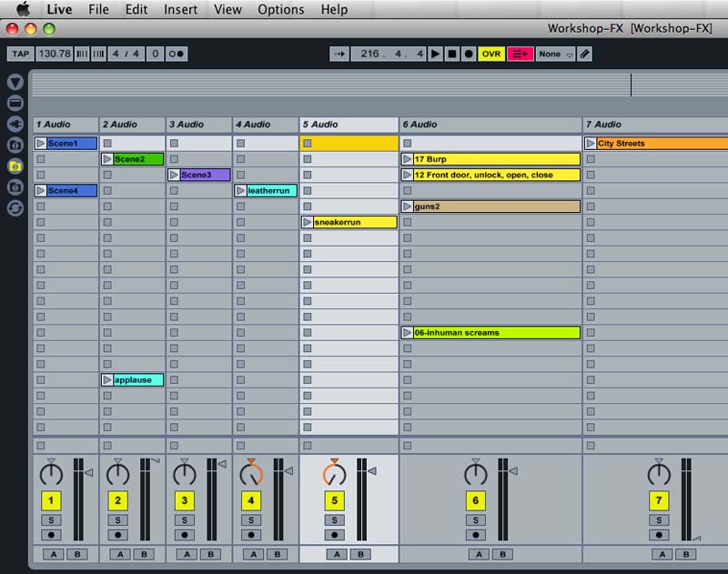Launch the applause clip
Viewport: 728px width, 574px height.
coord(107,380)
